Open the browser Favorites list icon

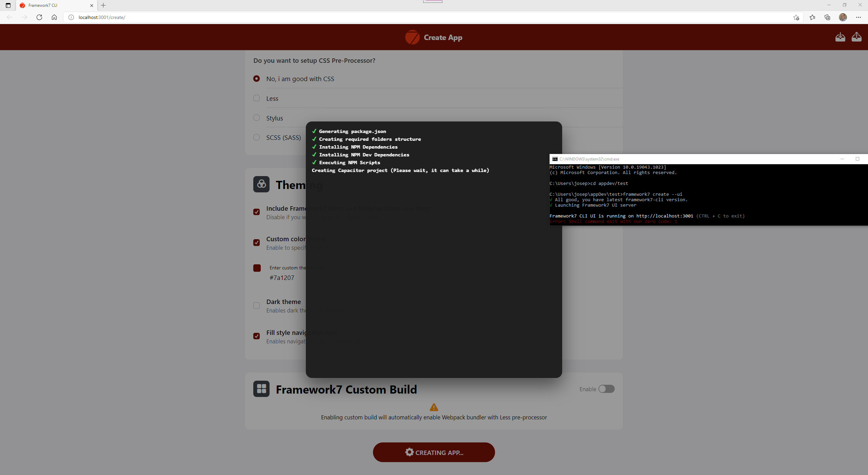812,17
